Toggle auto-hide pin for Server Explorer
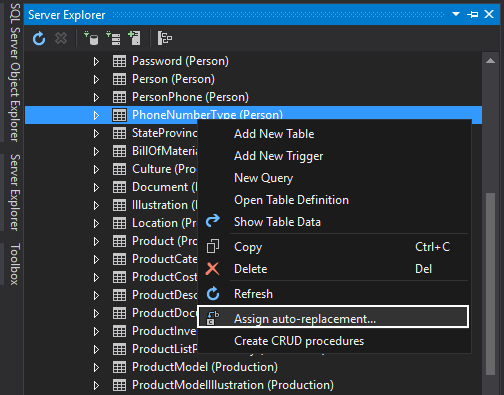Image resolution: width=504 pixels, height=395 pixels. pos(473,14)
